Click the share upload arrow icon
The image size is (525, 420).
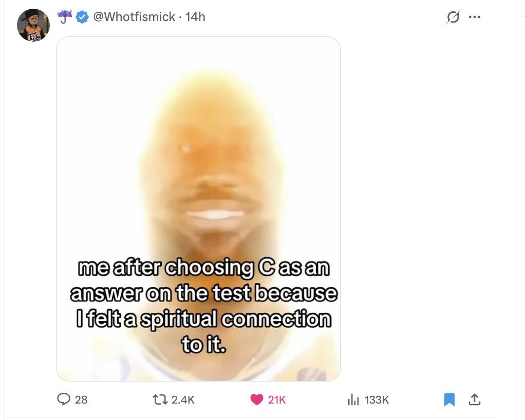(x=475, y=399)
